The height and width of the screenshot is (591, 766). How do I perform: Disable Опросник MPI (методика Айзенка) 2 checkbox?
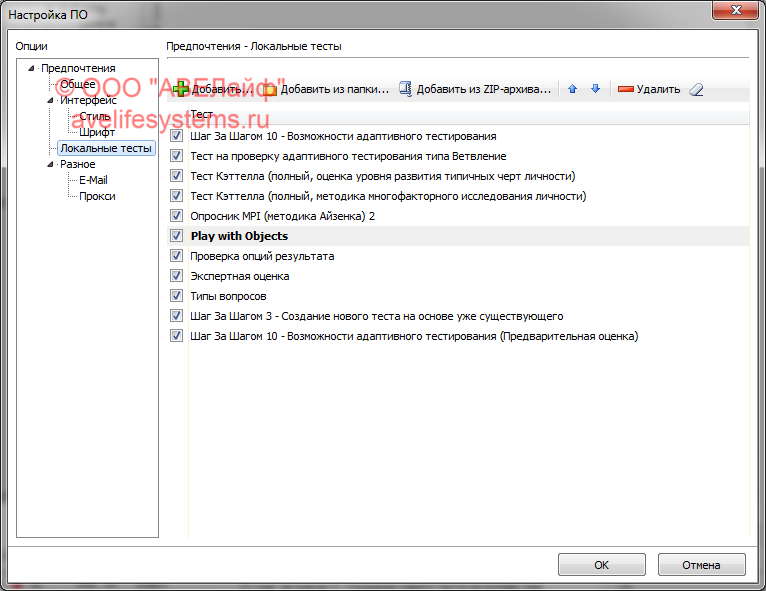click(x=177, y=216)
